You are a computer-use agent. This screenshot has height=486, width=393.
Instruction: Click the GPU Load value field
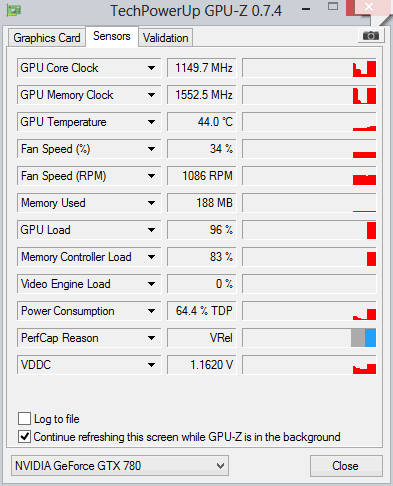tap(202, 230)
